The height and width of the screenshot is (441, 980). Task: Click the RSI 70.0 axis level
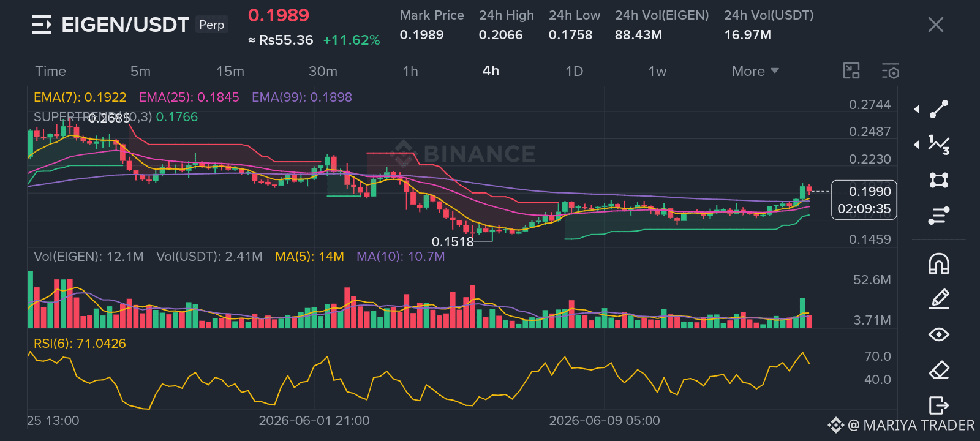877,356
